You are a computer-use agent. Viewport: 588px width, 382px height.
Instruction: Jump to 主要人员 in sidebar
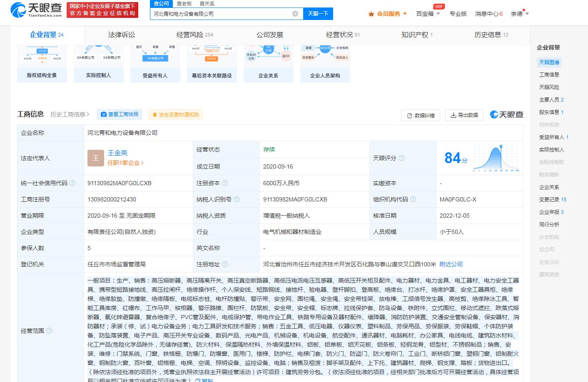551,100
